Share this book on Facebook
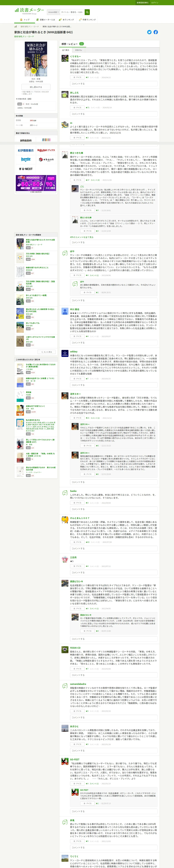Screen dimensions: 174x868 point(156,32)
